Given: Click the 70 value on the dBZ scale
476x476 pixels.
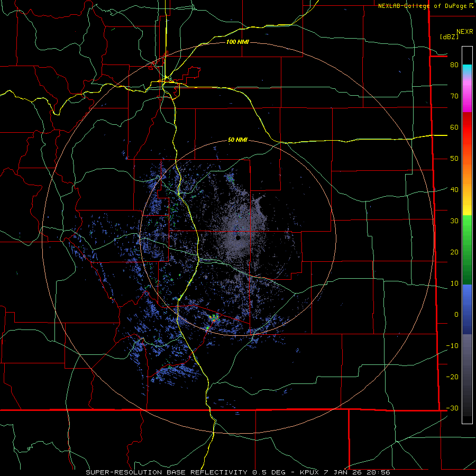Looking at the screenshot, I should pyautogui.click(x=454, y=96).
